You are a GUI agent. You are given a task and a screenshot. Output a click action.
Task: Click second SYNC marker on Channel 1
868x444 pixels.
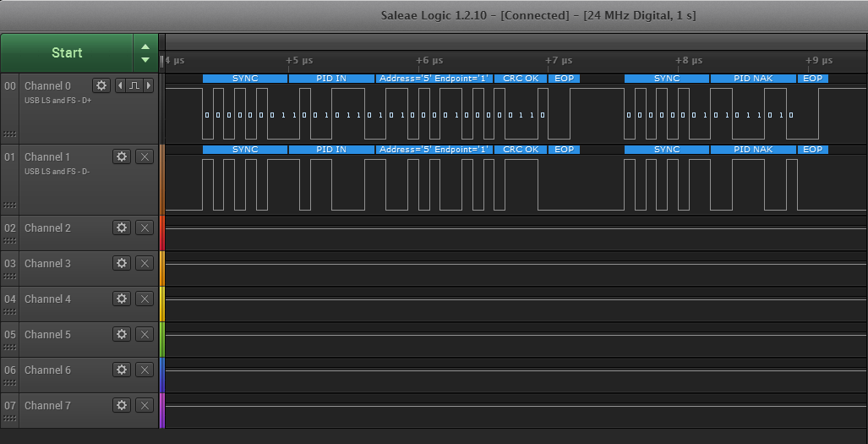667,150
